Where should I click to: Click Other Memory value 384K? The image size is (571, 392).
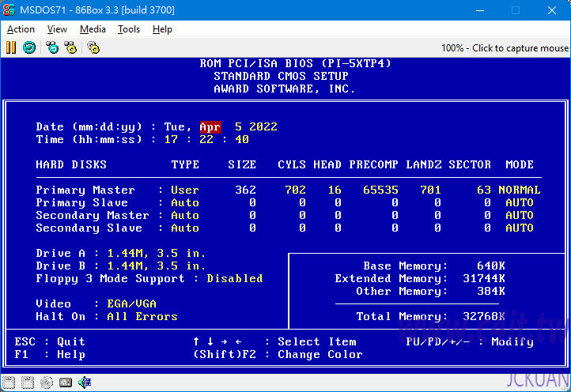(x=491, y=291)
